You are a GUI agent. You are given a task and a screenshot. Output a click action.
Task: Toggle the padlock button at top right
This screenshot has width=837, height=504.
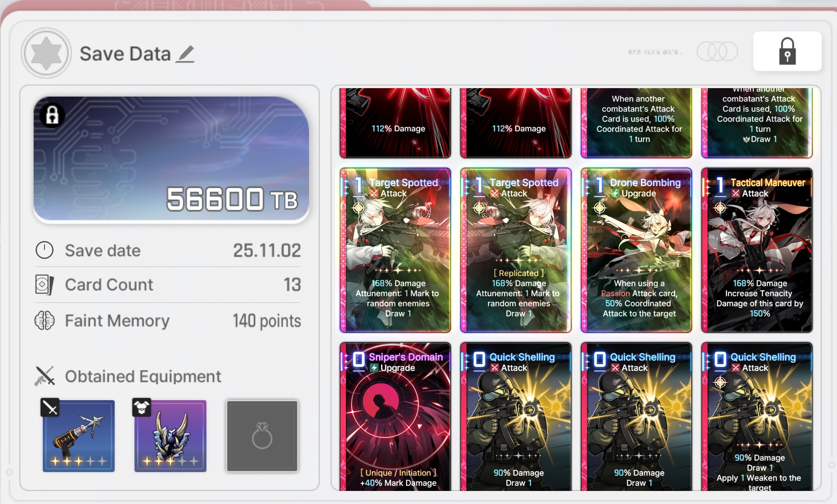[x=787, y=51]
